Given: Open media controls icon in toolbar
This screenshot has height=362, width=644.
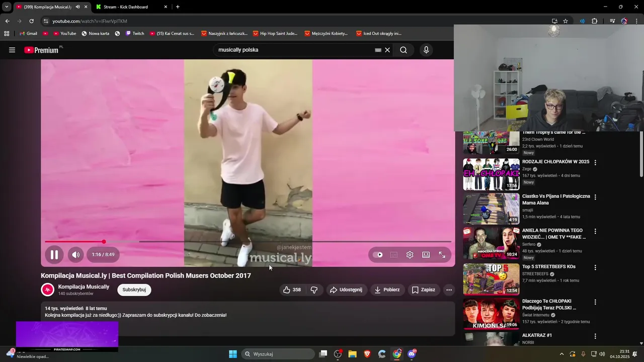Looking at the screenshot, I should coord(612,21).
